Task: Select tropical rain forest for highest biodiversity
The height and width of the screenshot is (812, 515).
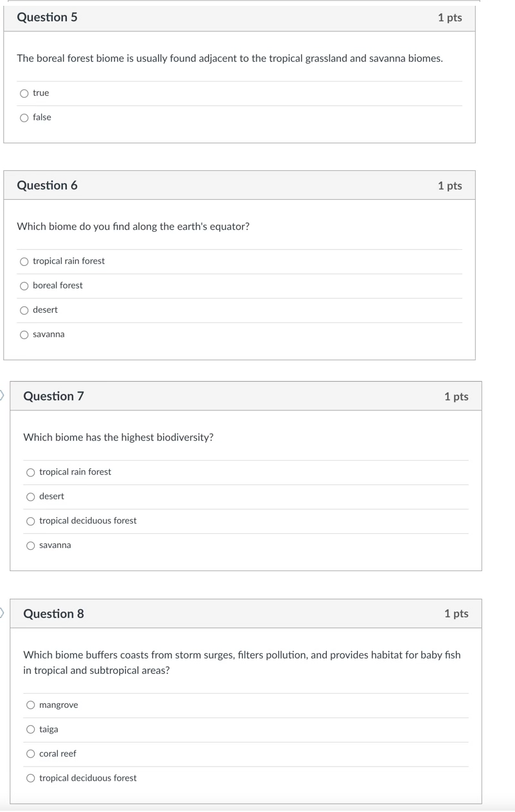Action: click(x=30, y=472)
